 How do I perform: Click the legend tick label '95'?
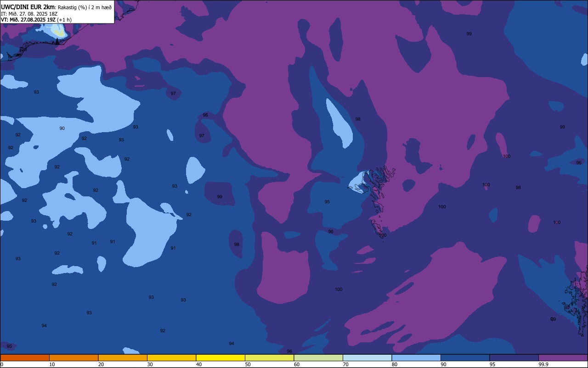click(x=492, y=364)
